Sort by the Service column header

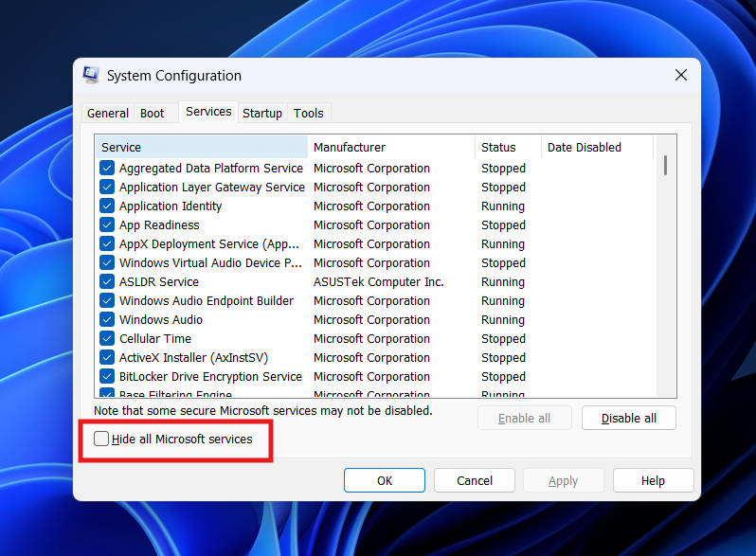[202, 147]
